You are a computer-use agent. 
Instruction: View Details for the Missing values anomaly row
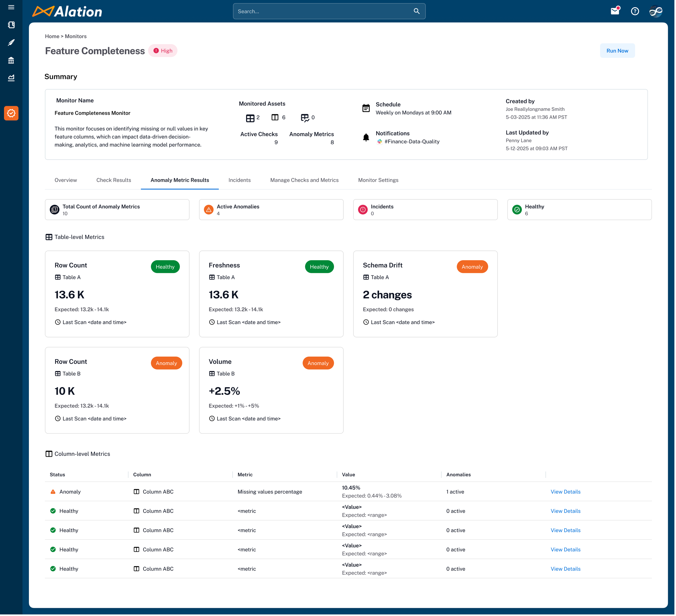[565, 492]
